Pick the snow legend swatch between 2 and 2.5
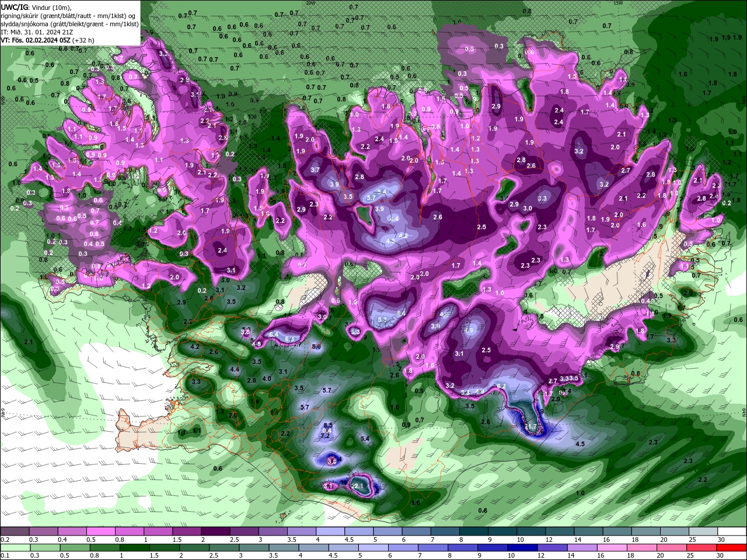The height and width of the screenshot is (560, 747). click(x=215, y=531)
